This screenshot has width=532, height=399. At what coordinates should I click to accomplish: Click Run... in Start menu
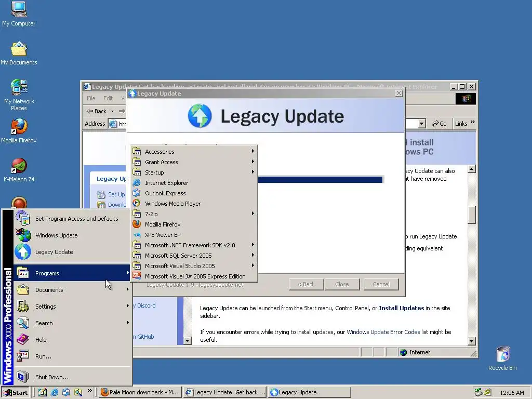(72, 356)
